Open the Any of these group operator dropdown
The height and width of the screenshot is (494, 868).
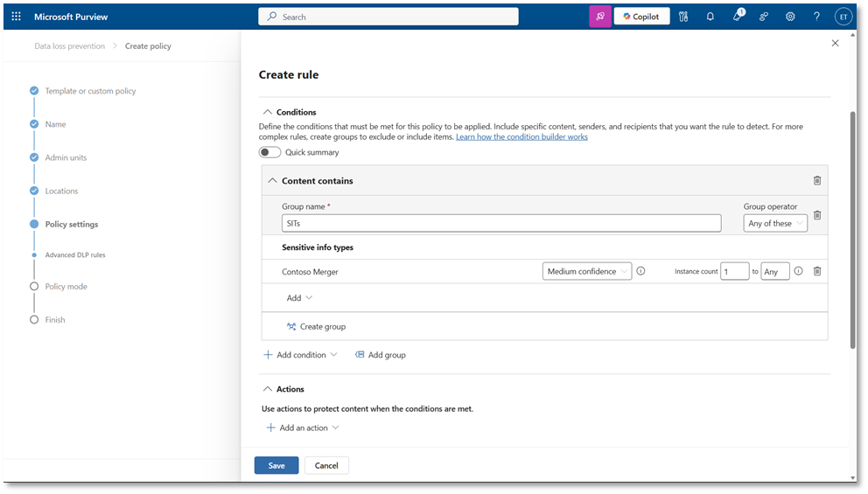click(x=775, y=224)
